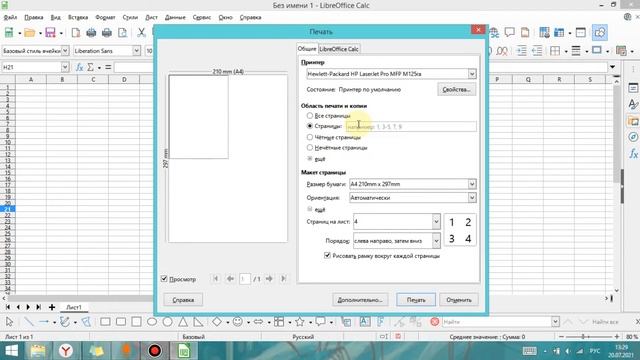
Task: Click the New spreadsheet icon in the toolbar
Action: [x=9, y=33]
